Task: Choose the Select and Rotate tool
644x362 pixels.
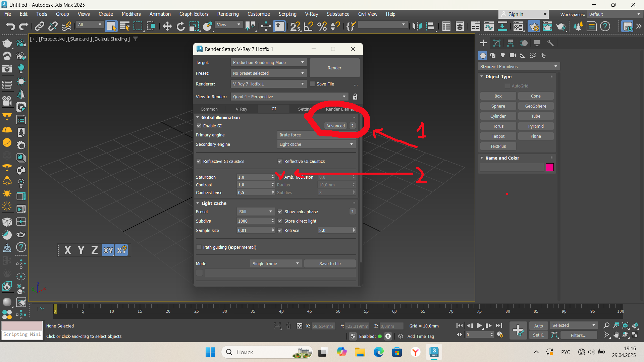Action: point(180,26)
